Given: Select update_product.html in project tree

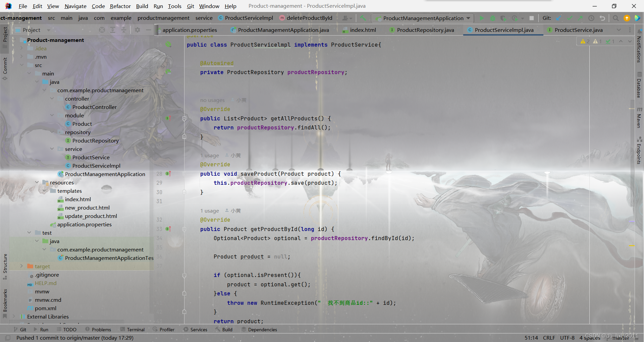Looking at the screenshot, I should [91, 216].
